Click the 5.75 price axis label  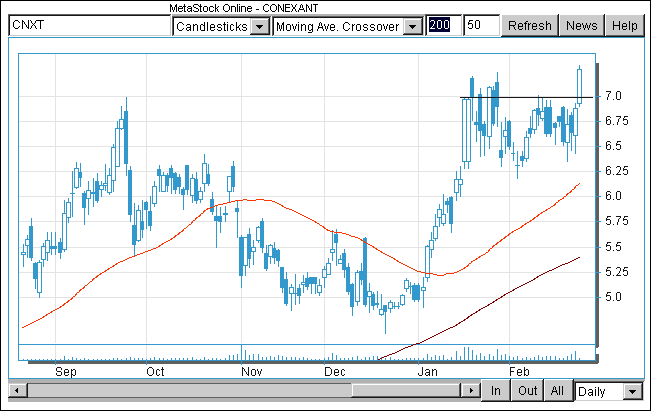(x=617, y=220)
